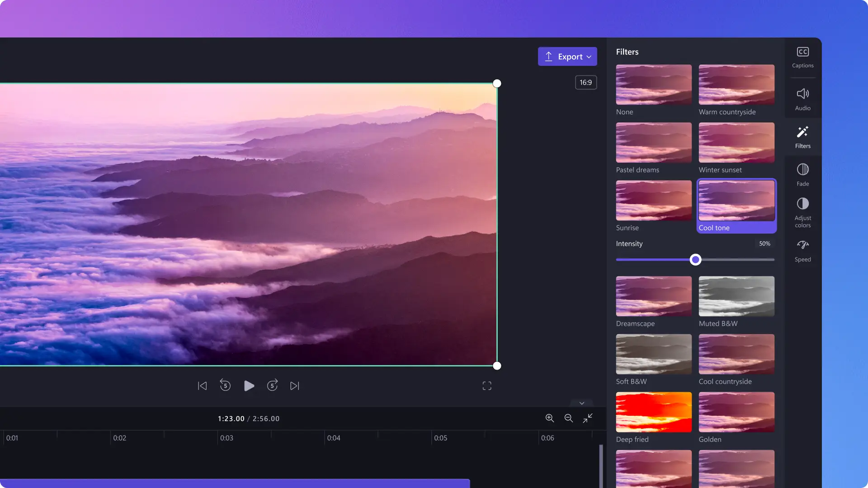Click the skip forward 5 seconds button

click(x=273, y=386)
